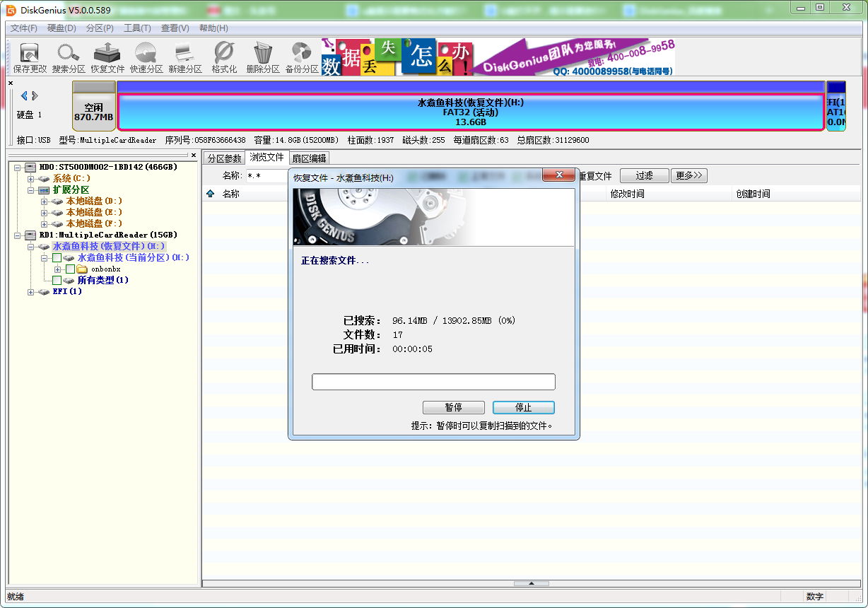Expand the 本地磁盘(E:) tree node
The width and height of the screenshot is (868, 608).
point(44,212)
